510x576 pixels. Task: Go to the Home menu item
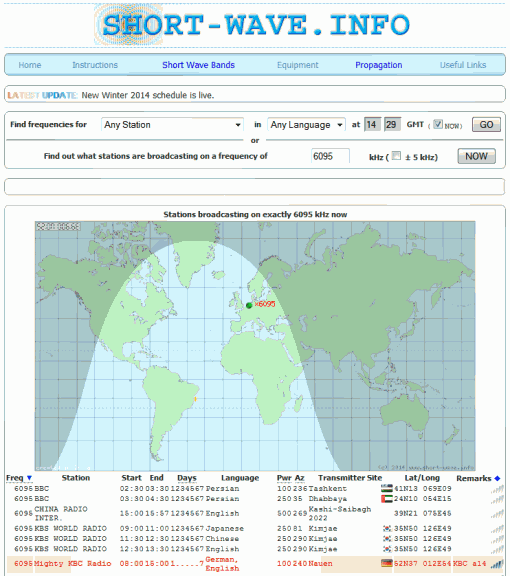pyautogui.click(x=30, y=65)
